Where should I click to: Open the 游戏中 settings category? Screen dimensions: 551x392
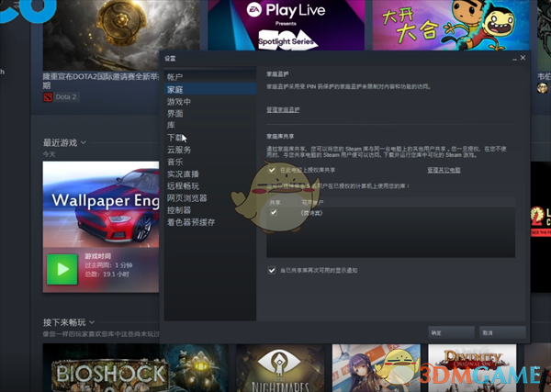pyautogui.click(x=210, y=102)
